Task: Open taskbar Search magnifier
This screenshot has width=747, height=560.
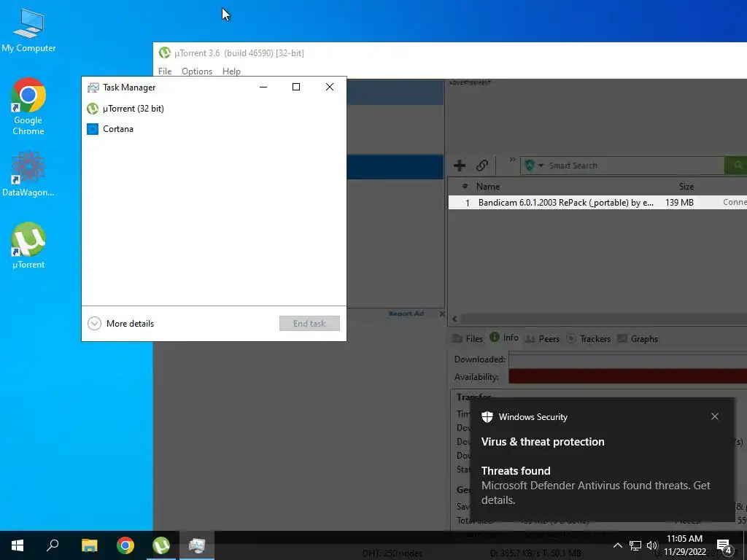Action: coord(53,545)
